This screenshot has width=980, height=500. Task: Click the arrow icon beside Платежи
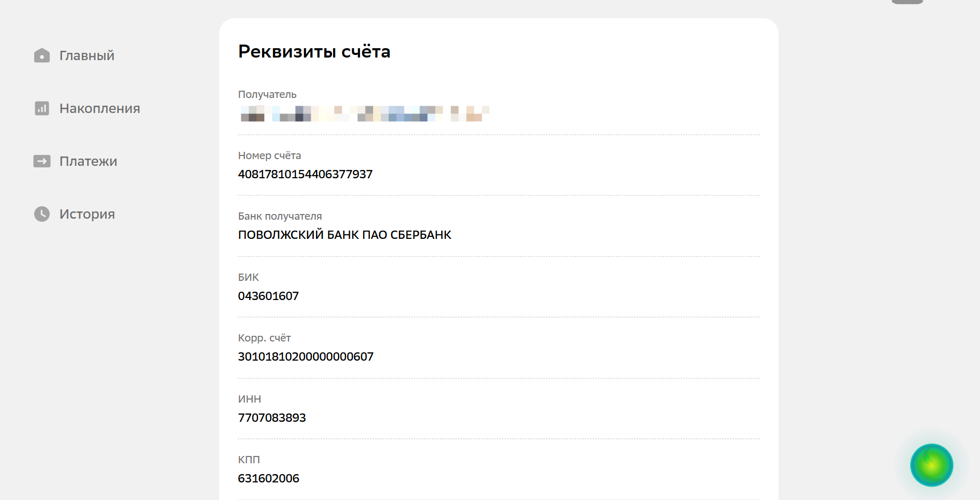click(42, 161)
